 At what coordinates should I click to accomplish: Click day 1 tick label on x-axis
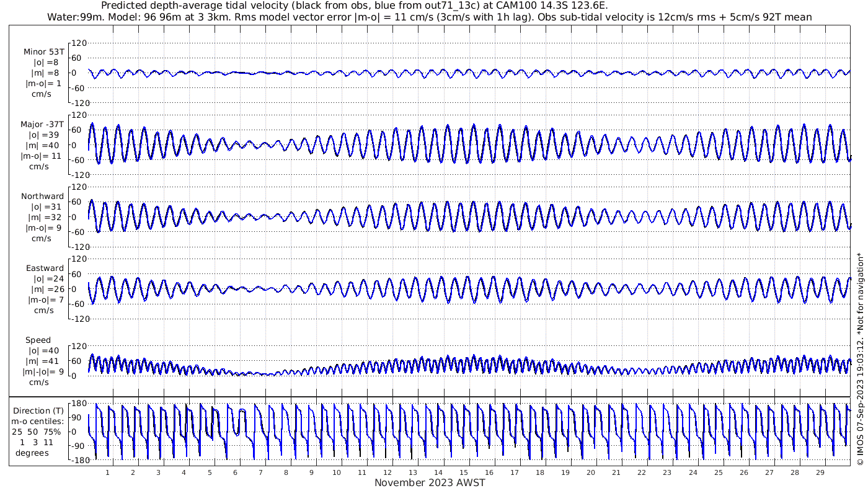coord(107,472)
